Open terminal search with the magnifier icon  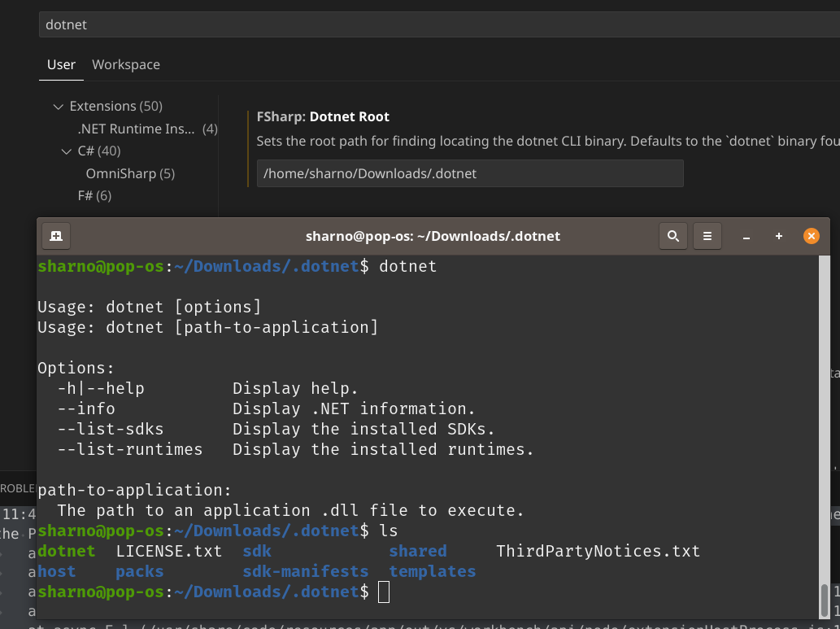pos(672,236)
